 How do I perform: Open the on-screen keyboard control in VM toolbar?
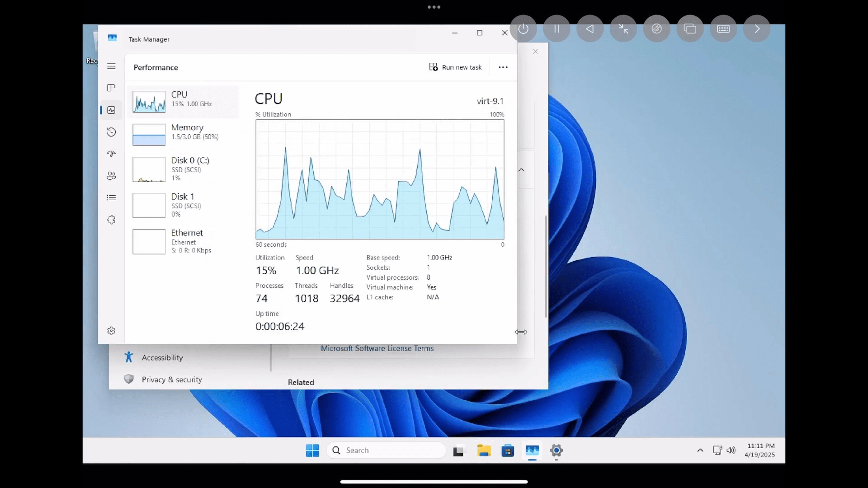[x=723, y=28]
